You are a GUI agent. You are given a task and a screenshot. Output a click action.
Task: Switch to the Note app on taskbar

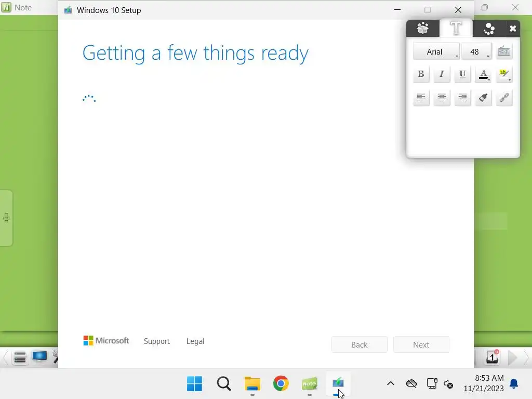click(310, 384)
